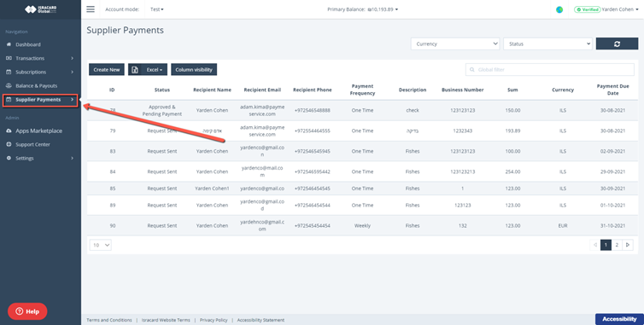644x325 pixels.
Task: Go to the next page arrow
Action: [x=628, y=245]
